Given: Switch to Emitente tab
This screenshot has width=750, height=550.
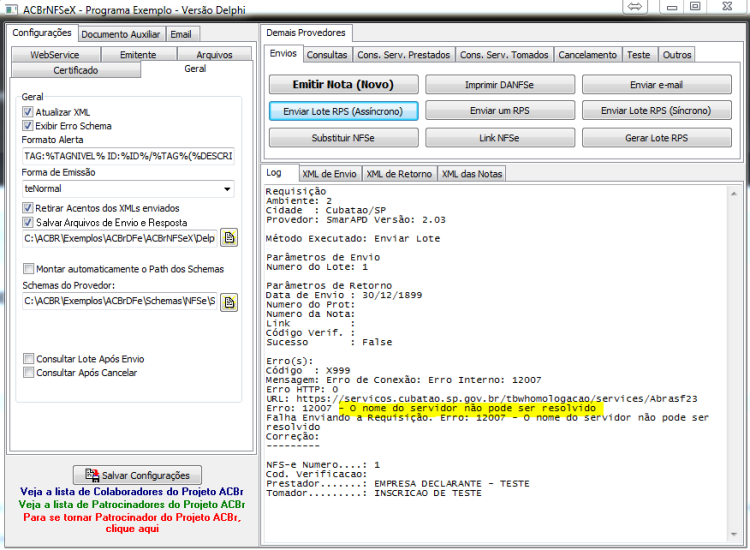Looking at the screenshot, I should pos(138,55).
